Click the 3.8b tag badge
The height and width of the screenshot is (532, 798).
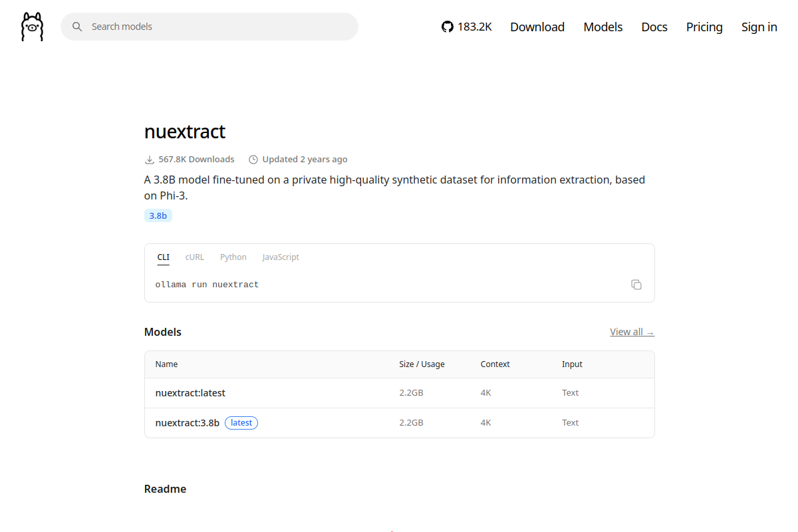click(158, 215)
